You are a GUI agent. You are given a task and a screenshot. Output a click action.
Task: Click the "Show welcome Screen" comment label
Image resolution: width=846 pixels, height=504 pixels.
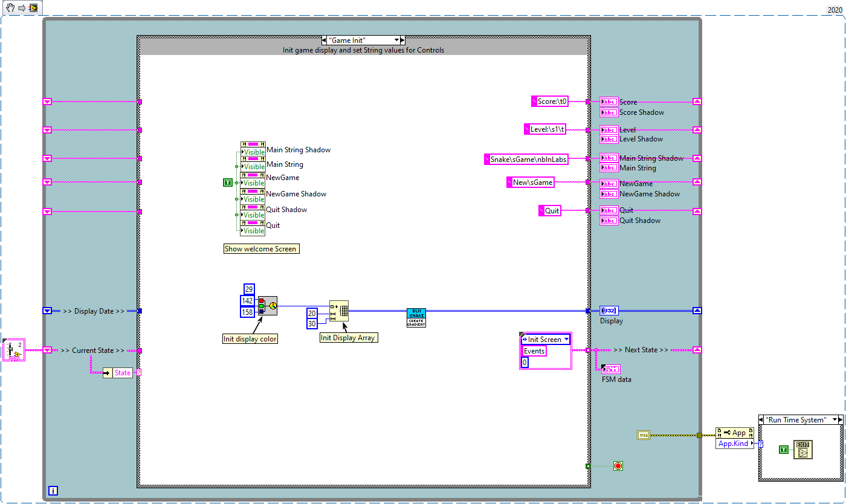coord(261,249)
